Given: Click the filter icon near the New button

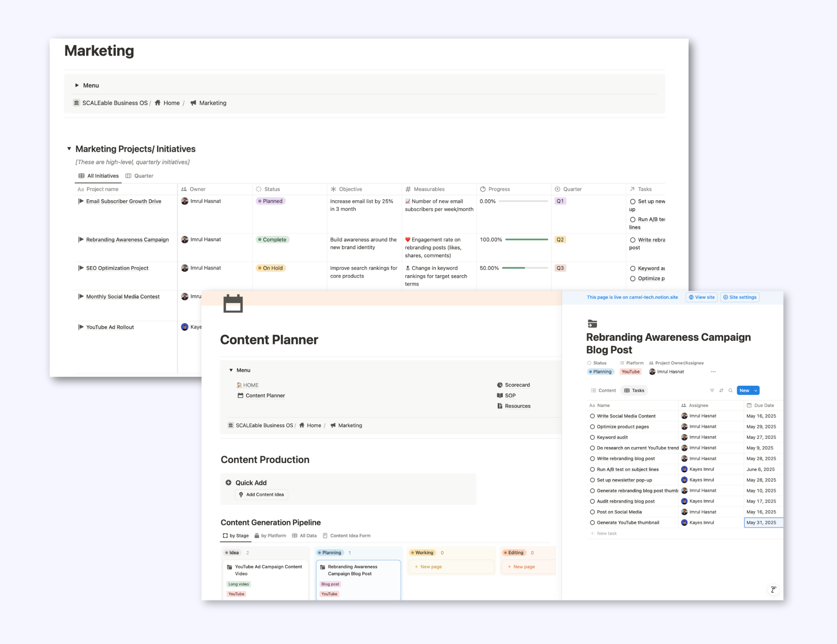Looking at the screenshot, I should [712, 390].
